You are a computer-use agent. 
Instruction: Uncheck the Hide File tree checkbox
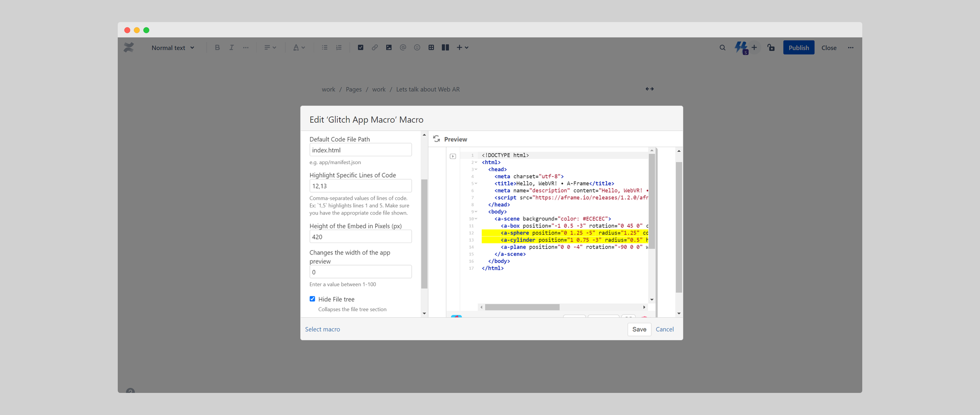click(313, 299)
